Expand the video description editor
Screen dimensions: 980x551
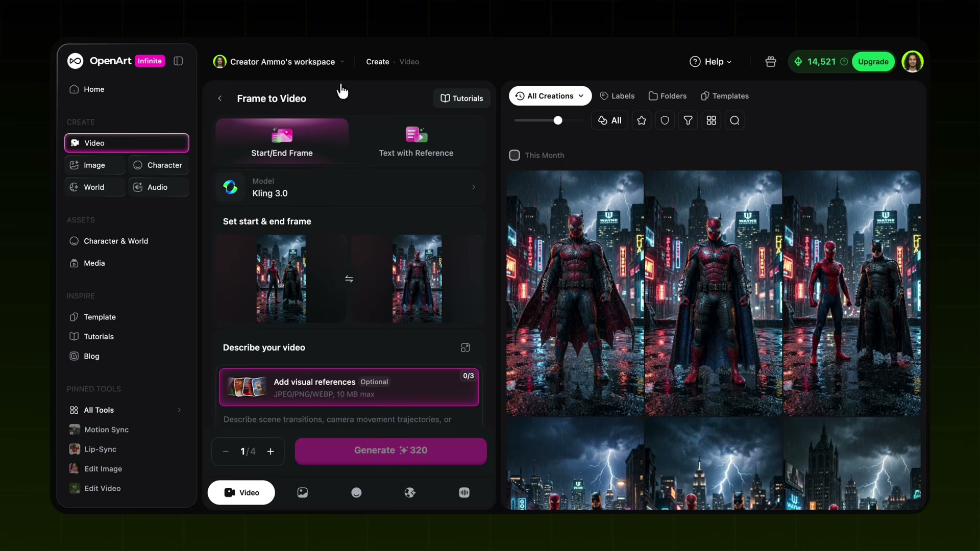(465, 348)
